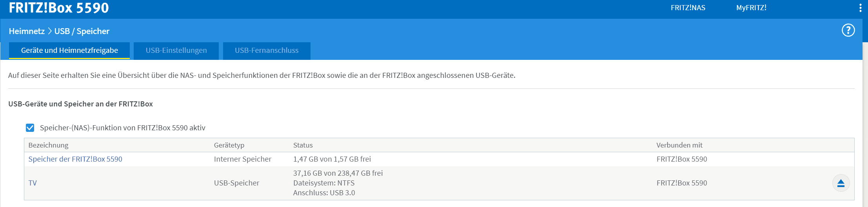868x207 pixels.
Task: Select the Geräte und Heimnetzfreigabe tab
Action: 69,50
